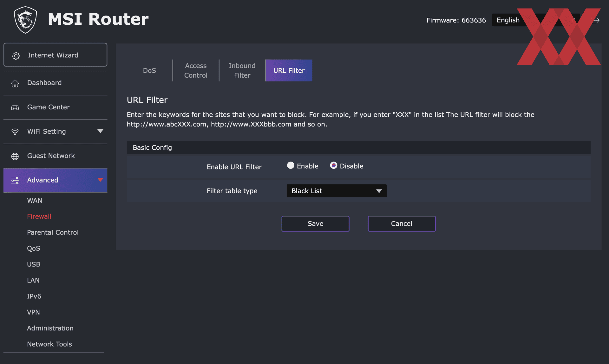
Task: Open the Filter table type dropdown
Action: [337, 191]
